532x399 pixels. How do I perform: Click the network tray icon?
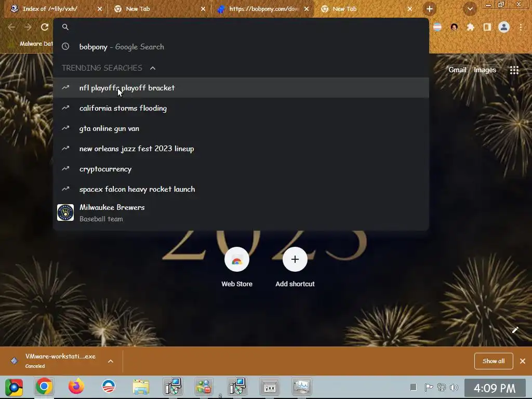442,387
